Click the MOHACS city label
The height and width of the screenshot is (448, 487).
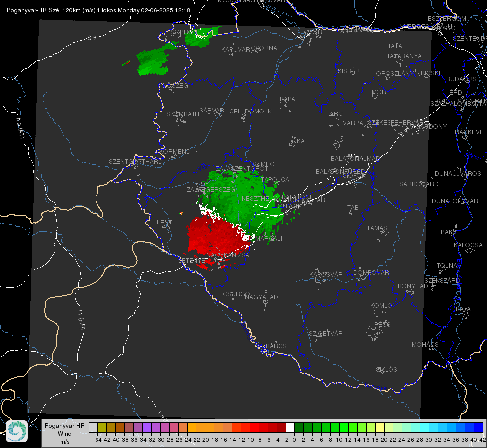pos(425,345)
